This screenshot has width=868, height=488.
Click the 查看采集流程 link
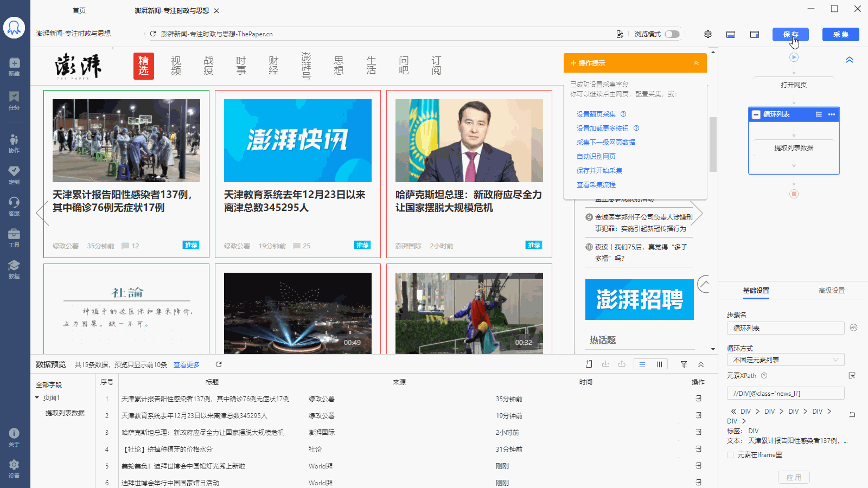(596, 184)
